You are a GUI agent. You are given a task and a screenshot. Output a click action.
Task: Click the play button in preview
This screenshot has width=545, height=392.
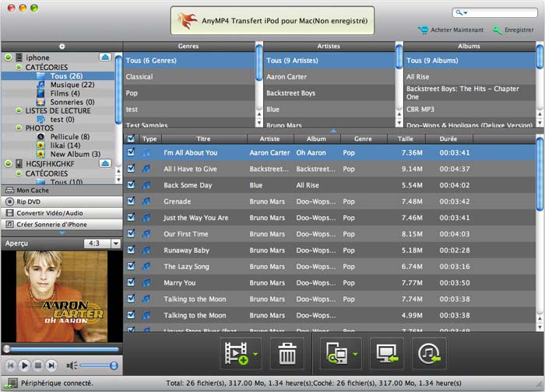(x=24, y=366)
